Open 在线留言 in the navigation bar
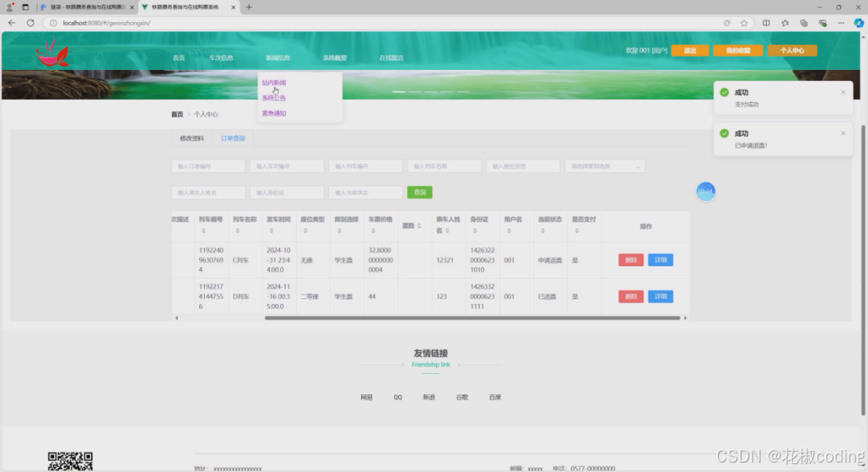 pos(392,58)
